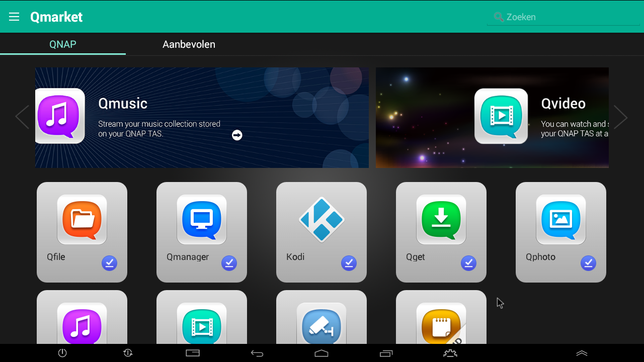The height and width of the screenshot is (362, 644).
Task: Click Qmusic banner heading text
Action: coord(123,104)
